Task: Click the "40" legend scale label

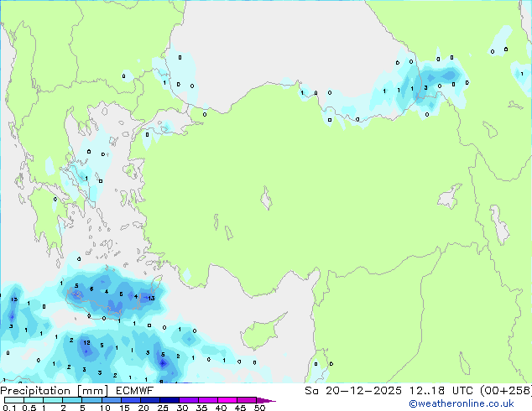Action: pyautogui.click(x=221, y=408)
